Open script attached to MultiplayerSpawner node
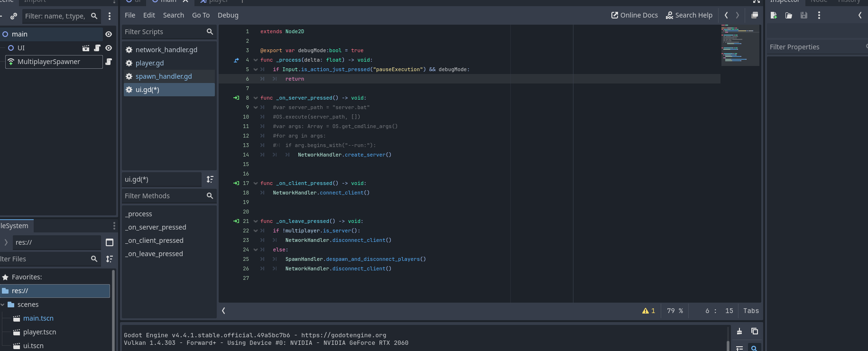868x351 pixels. point(109,62)
